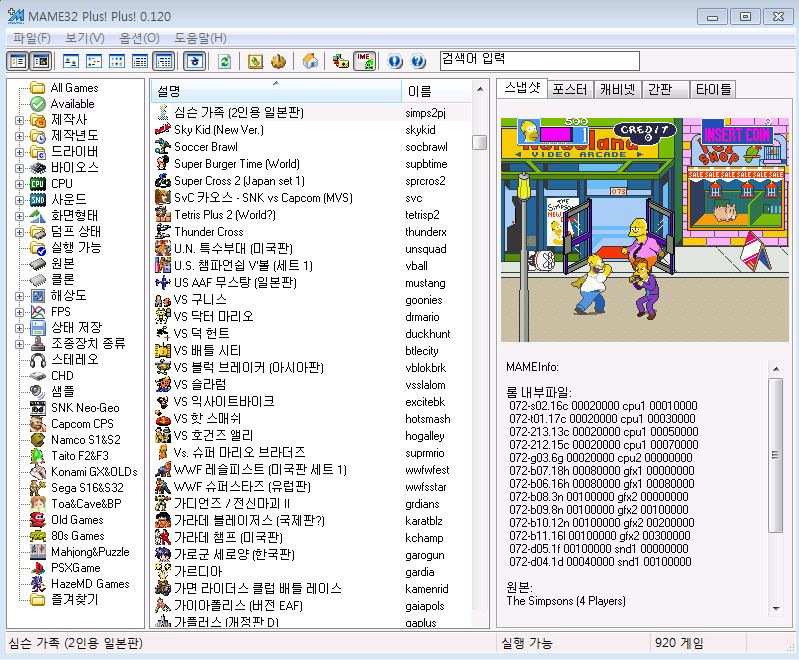Toggle the folder list panel button

tap(18, 62)
